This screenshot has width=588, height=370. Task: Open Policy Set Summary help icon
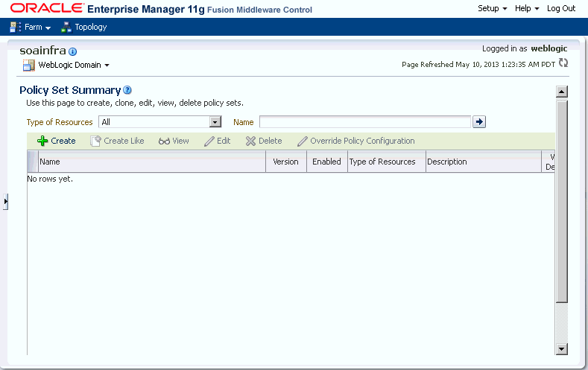(127, 90)
